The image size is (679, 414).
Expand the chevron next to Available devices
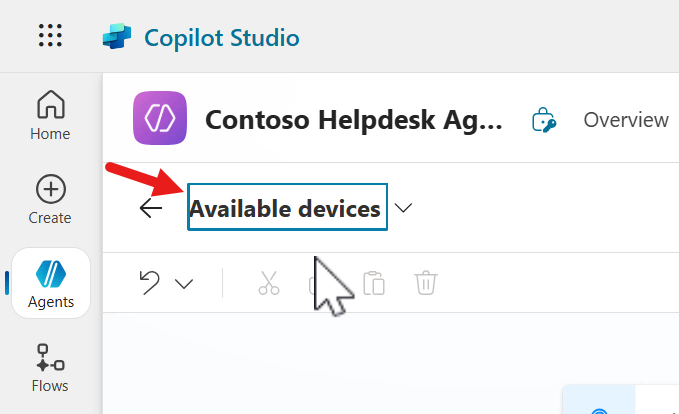click(404, 208)
